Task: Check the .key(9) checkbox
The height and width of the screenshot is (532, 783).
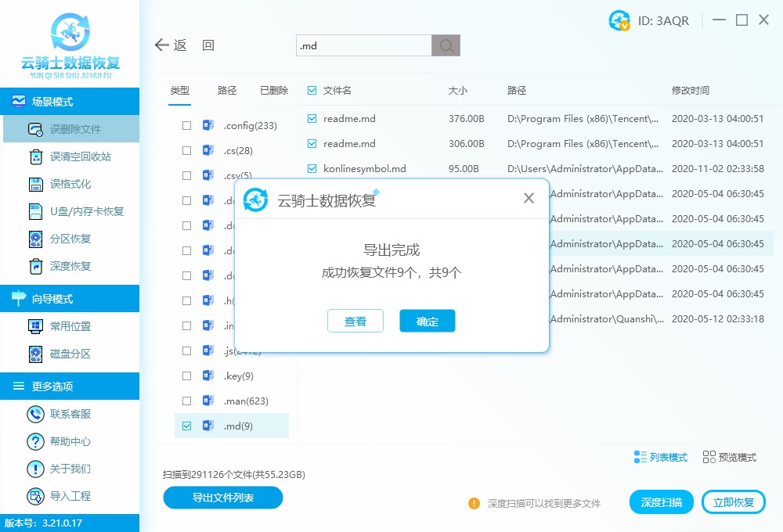Action: pos(187,376)
